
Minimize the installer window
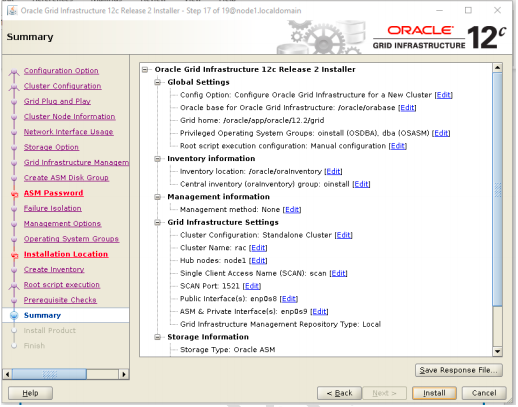[x=439, y=10]
